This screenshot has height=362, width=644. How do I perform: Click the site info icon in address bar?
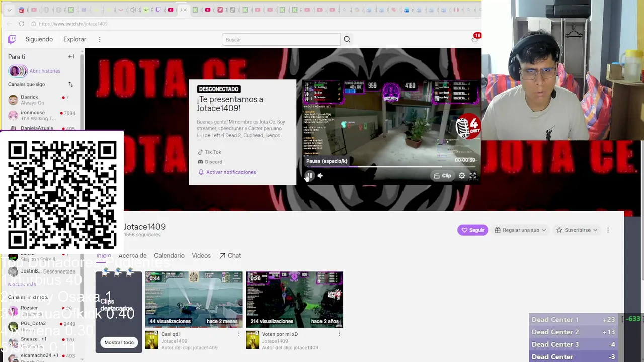coord(33,24)
